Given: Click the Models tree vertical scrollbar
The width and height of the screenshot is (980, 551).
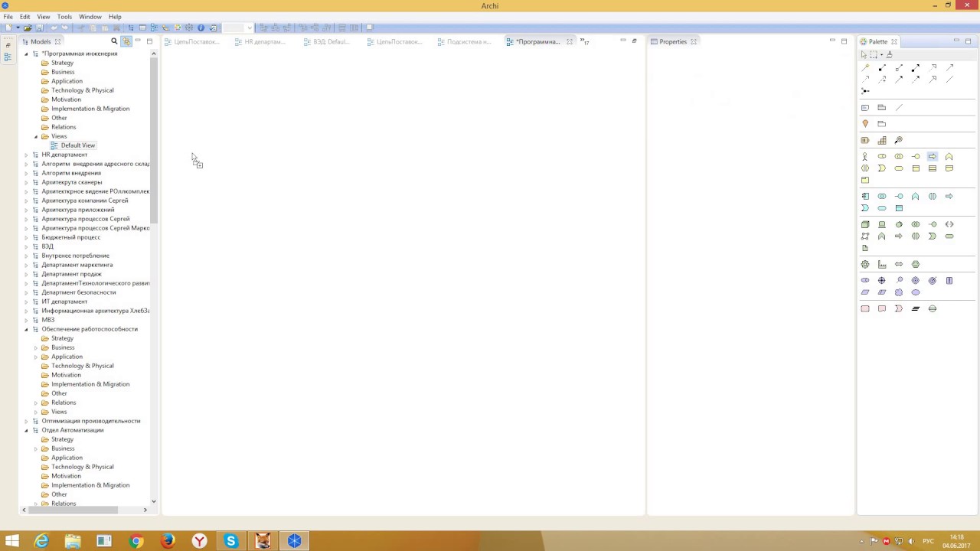Looking at the screenshot, I should [x=154, y=142].
